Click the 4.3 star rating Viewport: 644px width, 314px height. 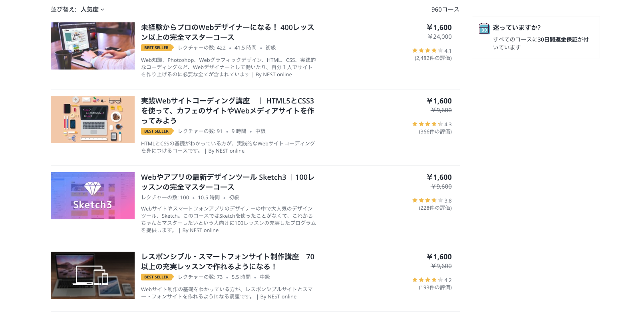pyautogui.click(x=431, y=124)
